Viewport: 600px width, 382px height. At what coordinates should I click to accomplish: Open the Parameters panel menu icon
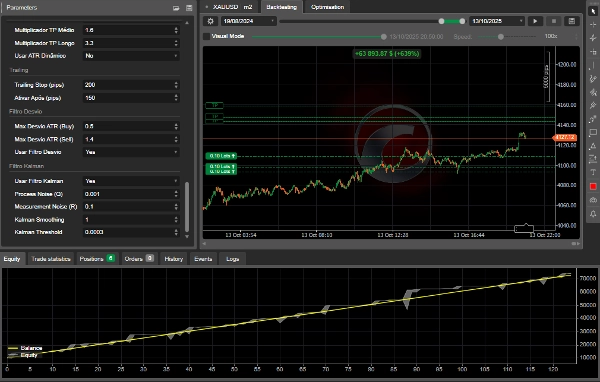coord(189,8)
